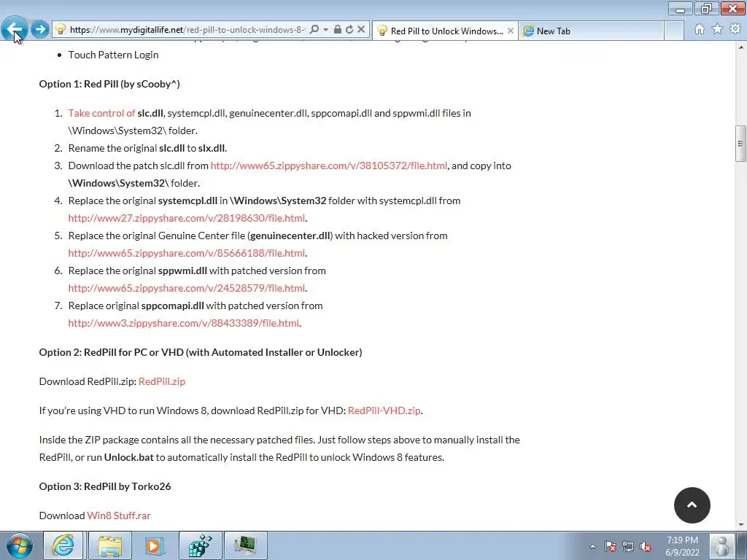Open Favorites star icon

coord(718,29)
